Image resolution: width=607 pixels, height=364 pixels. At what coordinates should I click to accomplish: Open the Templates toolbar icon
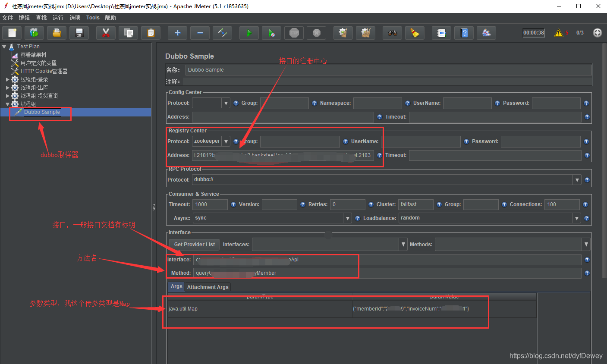[x=35, y=33]
